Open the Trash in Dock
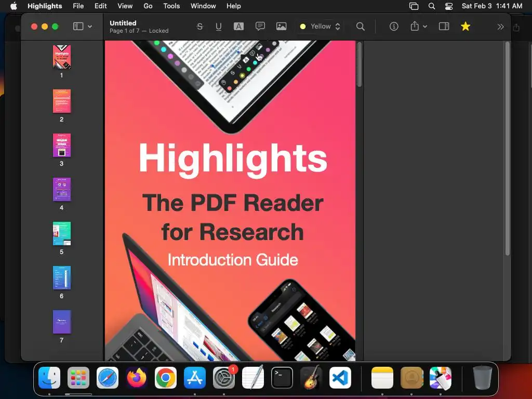 pyautogui.click(x=483, y=378)
